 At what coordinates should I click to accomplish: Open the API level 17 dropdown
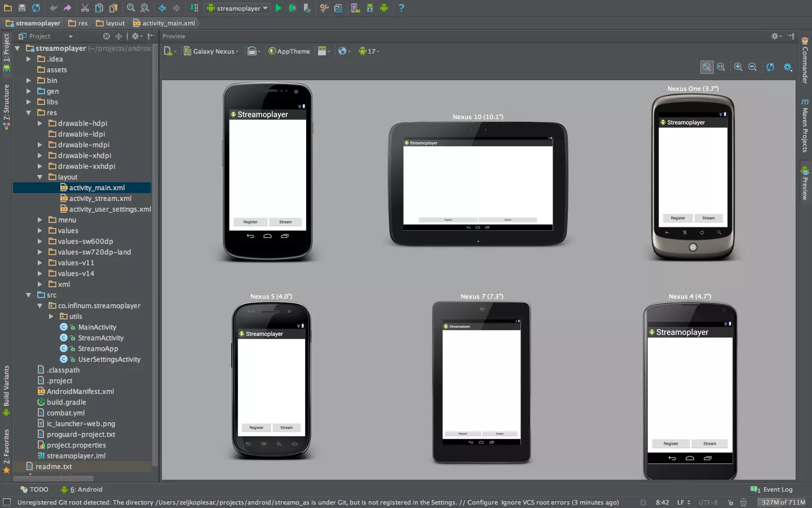(x=369, y=51)
